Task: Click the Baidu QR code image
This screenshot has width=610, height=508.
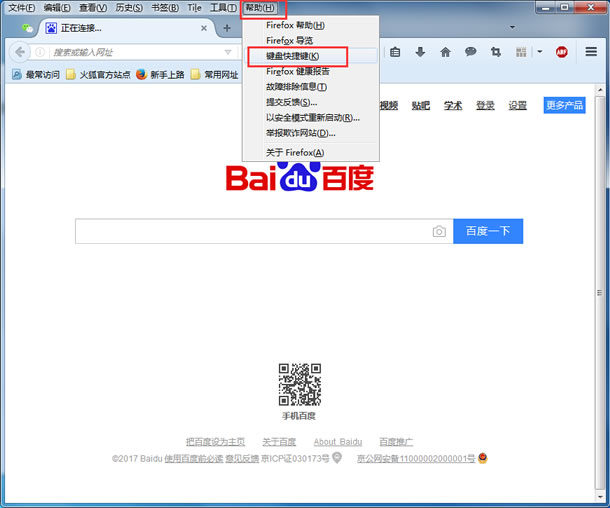Action: [300, 385]
